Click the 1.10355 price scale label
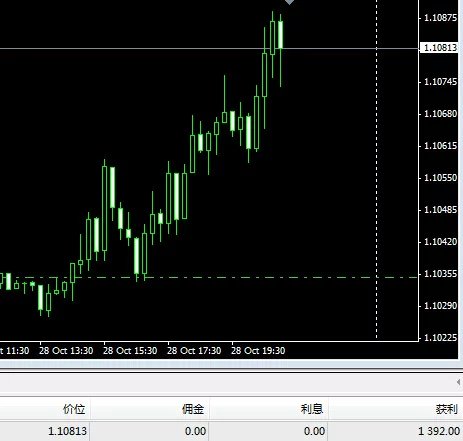Image resolution: width=463 pixels, height=441 pixels. point(440,274)
